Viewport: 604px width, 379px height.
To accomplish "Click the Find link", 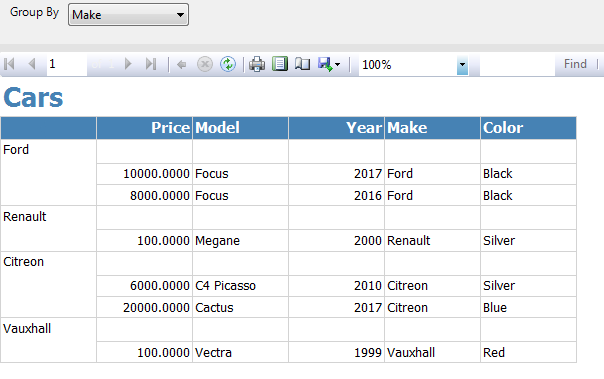I will (x=575, y=64).
